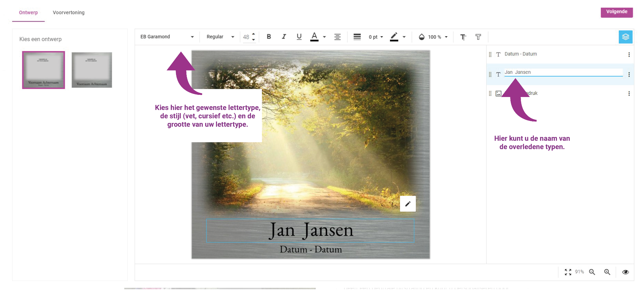Select the Ontwerp tab

(28, 13)
